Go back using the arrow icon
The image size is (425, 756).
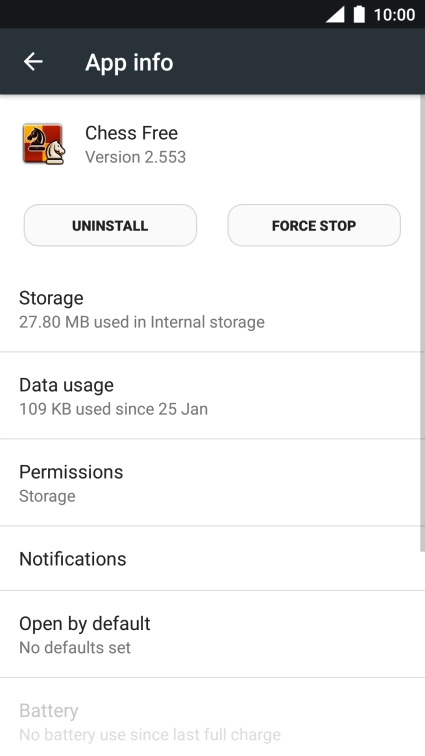coord(33,62)
